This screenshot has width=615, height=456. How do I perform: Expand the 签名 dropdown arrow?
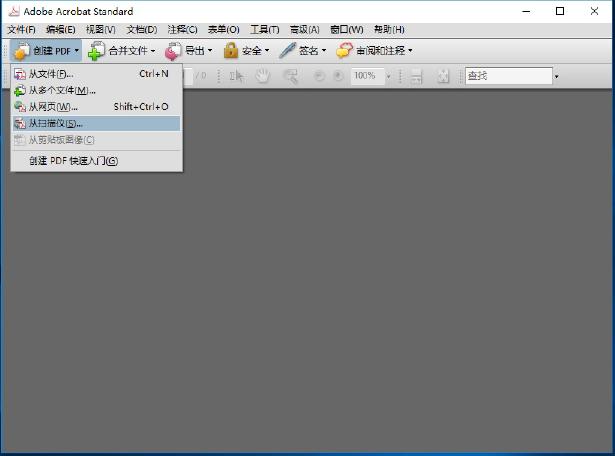(x=324, y=51)
